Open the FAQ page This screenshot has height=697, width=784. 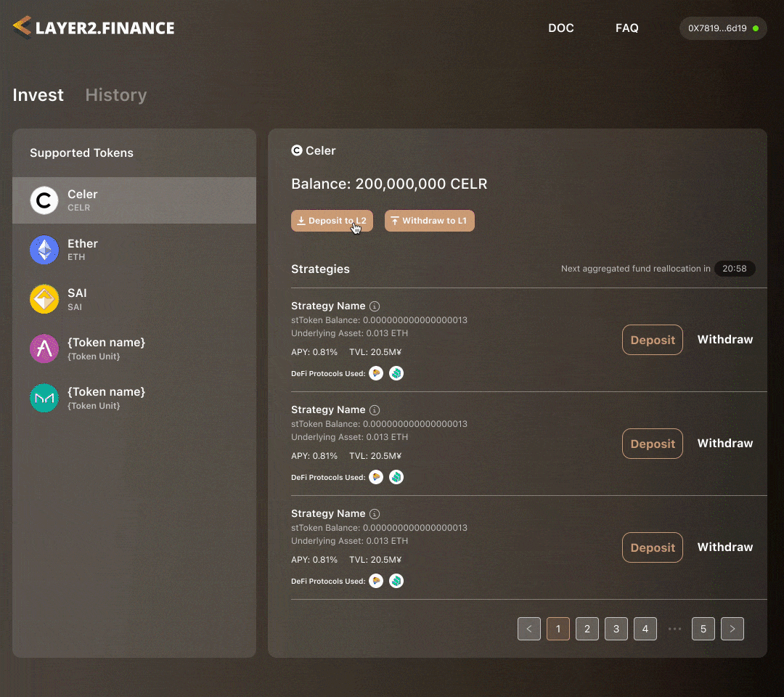[x=627, y=28]
